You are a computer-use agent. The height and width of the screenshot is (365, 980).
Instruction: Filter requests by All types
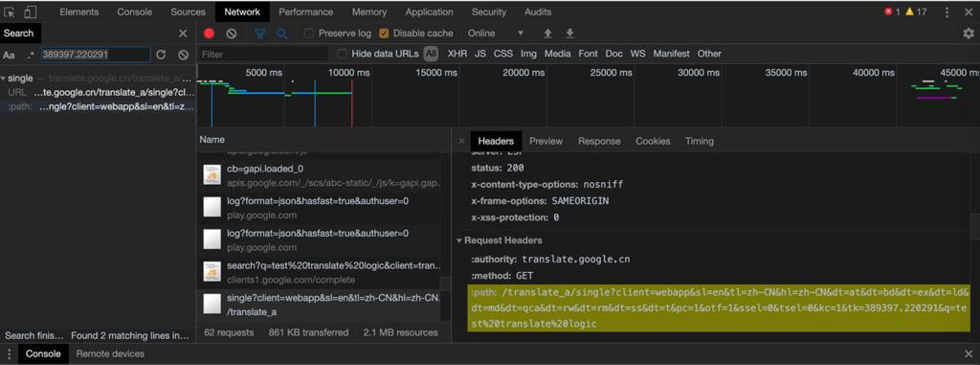pyautogui.click(x=431, y=54)
